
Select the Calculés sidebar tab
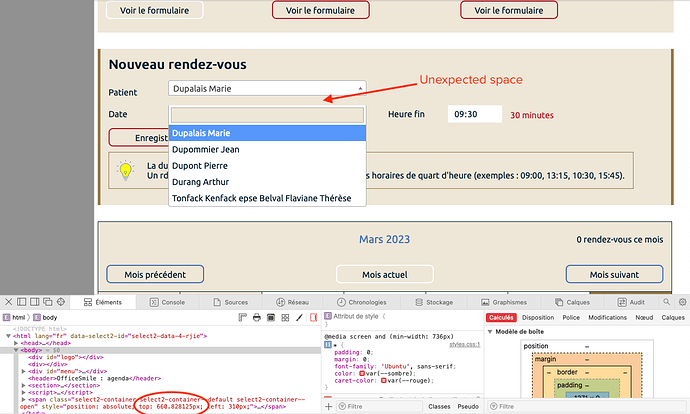pos(501,318)
